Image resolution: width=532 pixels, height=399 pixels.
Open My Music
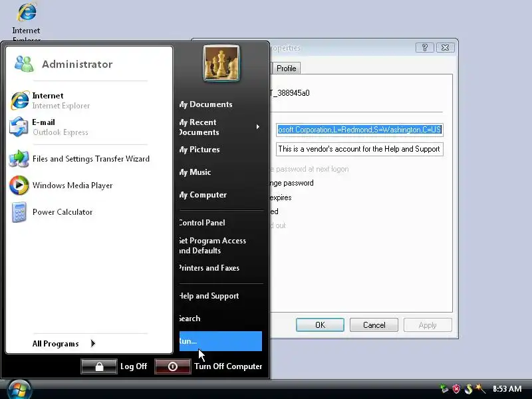[195, 172]
